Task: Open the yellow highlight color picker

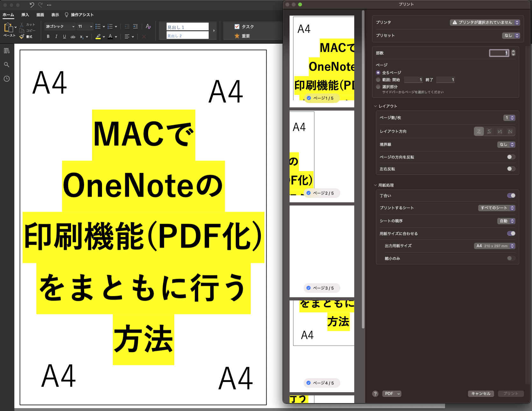Action: pos(104,37)
